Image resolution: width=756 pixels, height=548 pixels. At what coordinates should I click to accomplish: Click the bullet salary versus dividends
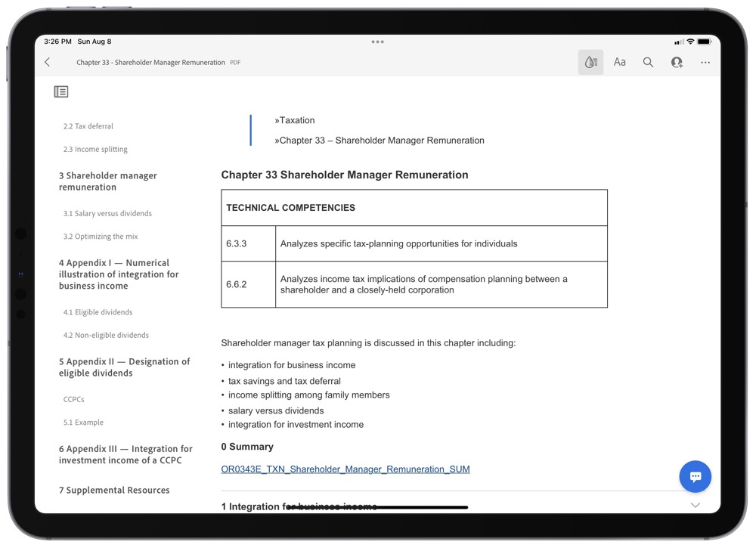coord(276,411)
